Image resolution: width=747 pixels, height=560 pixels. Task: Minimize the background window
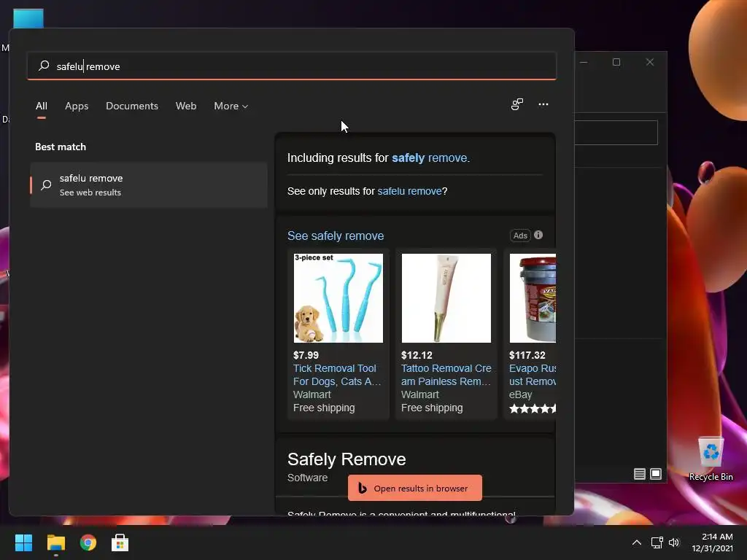pos(584,62)
